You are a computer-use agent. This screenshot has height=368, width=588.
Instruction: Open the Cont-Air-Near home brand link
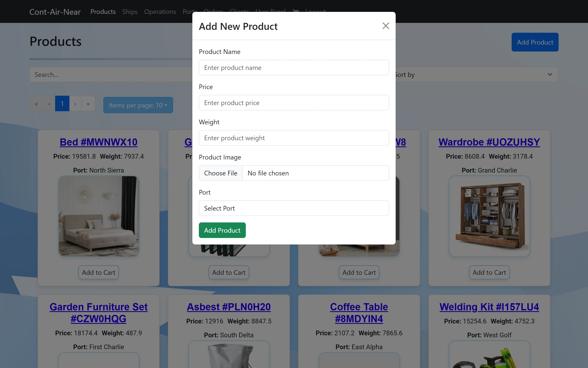(55, 12)
